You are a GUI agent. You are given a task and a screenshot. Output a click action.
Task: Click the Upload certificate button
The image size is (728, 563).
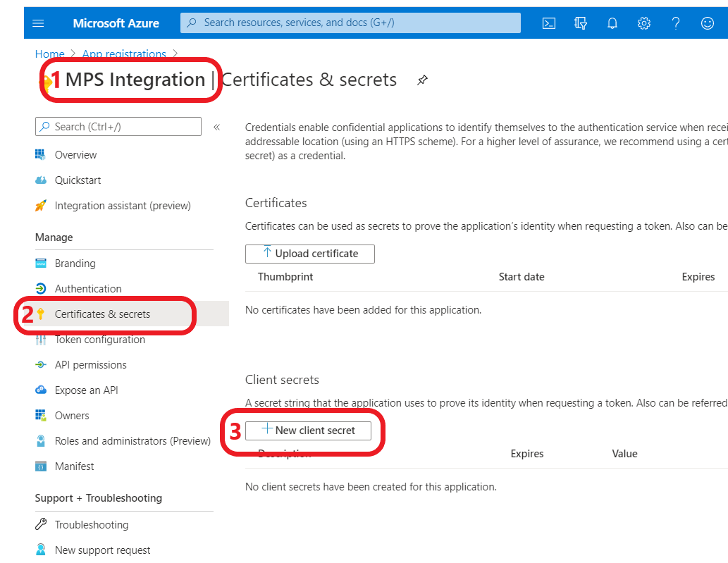[310, 254]
